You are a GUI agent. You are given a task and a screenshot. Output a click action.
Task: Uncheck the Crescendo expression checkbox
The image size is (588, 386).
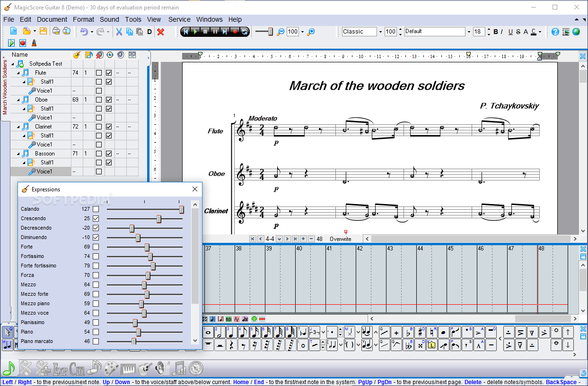(96, 218)
